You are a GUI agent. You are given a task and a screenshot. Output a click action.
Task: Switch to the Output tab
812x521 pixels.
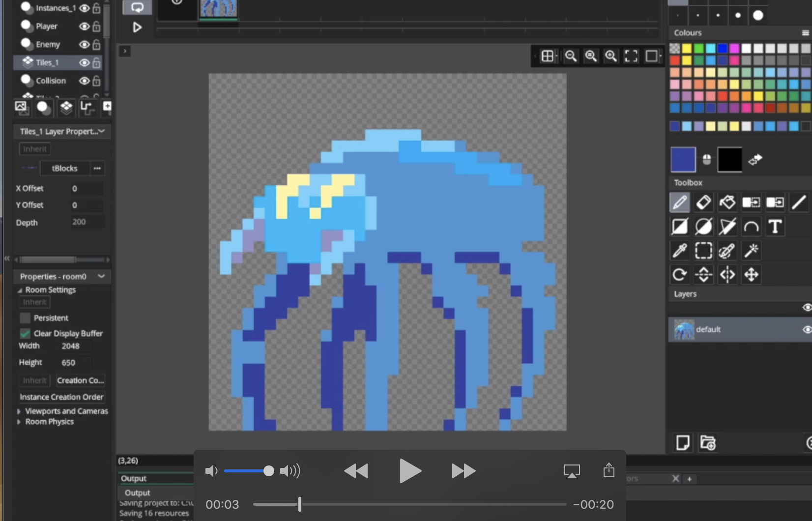tap(134, 478)
